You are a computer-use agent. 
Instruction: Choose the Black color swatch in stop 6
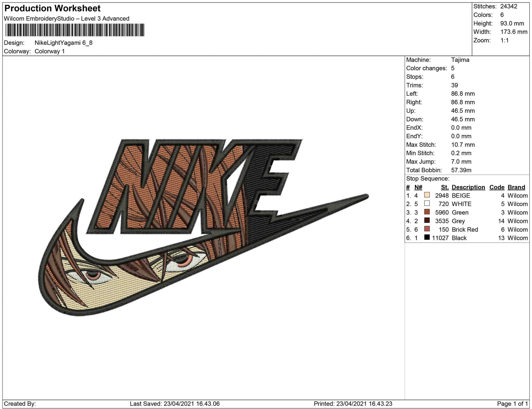427,238
